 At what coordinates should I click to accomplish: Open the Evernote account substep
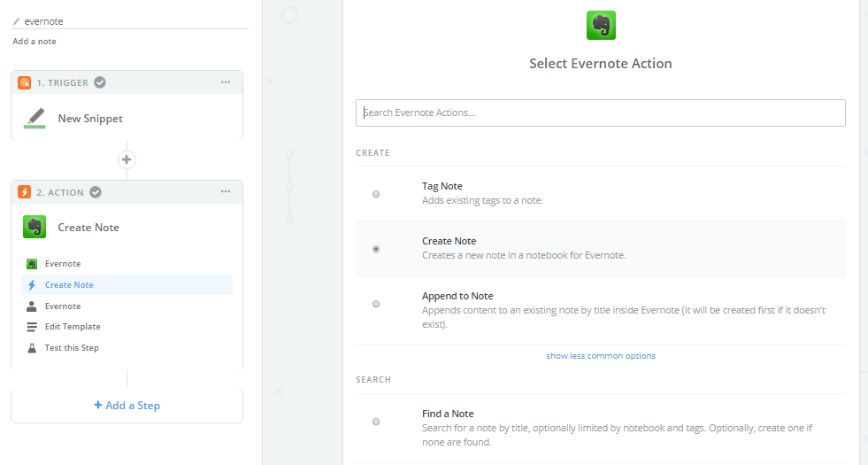pos(127,306)
